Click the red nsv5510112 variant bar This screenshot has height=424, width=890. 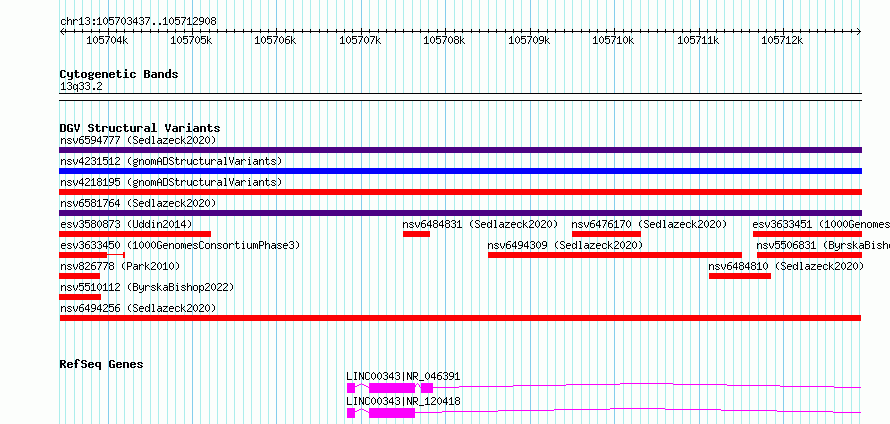[80, 297]
